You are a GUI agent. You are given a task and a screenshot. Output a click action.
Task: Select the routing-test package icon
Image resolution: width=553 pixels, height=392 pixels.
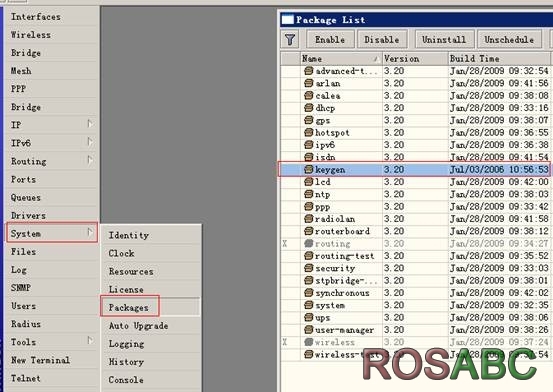click(x=309, y=256)
